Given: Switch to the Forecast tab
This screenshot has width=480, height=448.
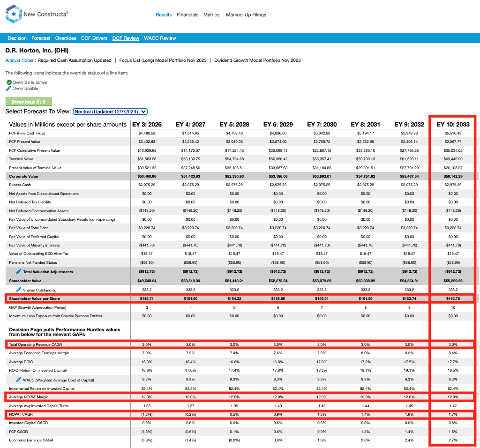Looking at the screenshot, I should (x=41, y=38).
